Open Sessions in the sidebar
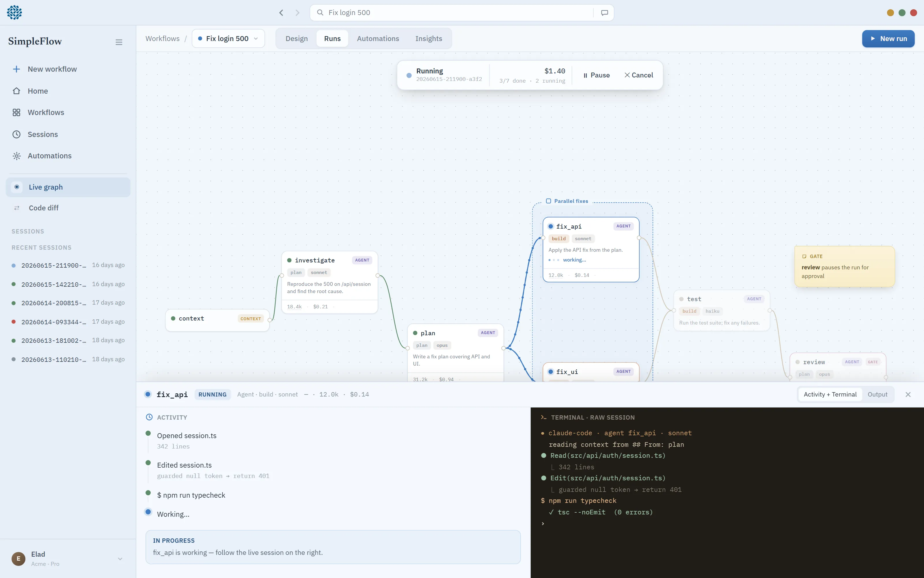This screenshot has height=578, width=924. 68,135
